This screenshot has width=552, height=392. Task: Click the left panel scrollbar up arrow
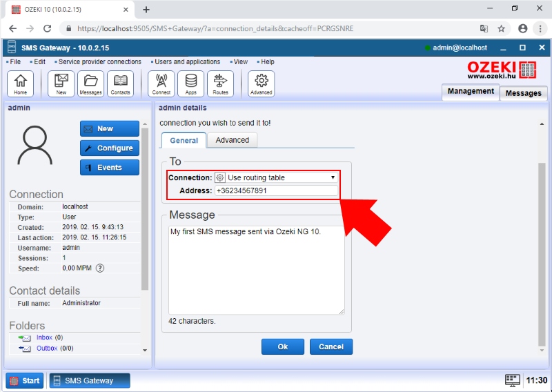click(145, 124)
